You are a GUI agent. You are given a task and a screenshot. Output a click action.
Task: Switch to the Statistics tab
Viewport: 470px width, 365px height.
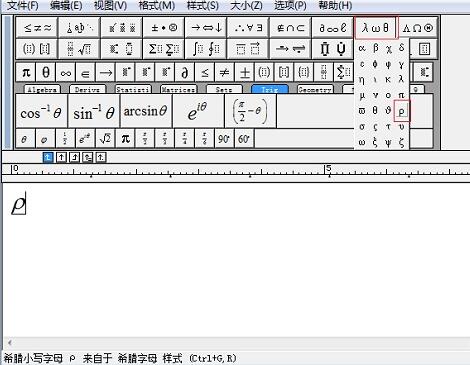(133, 89)
